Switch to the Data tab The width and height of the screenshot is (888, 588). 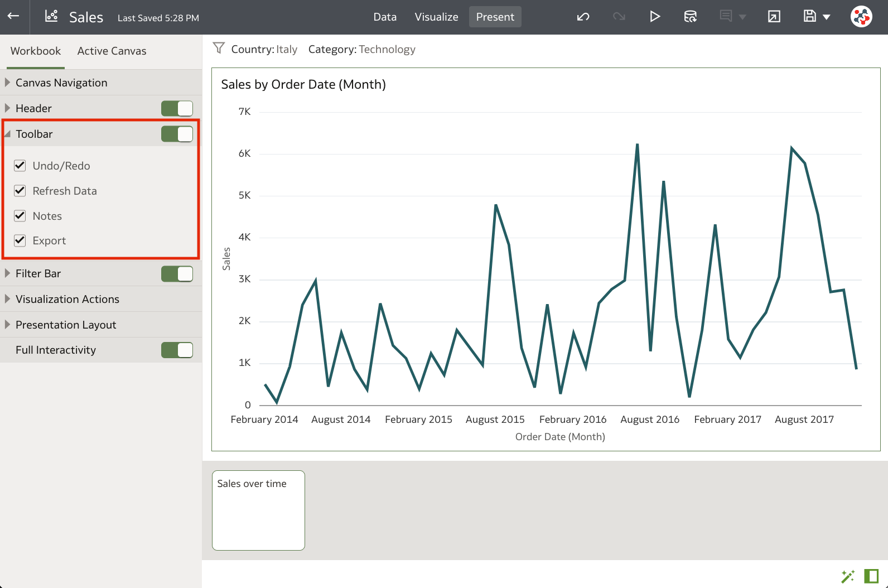tap(385, 17)
